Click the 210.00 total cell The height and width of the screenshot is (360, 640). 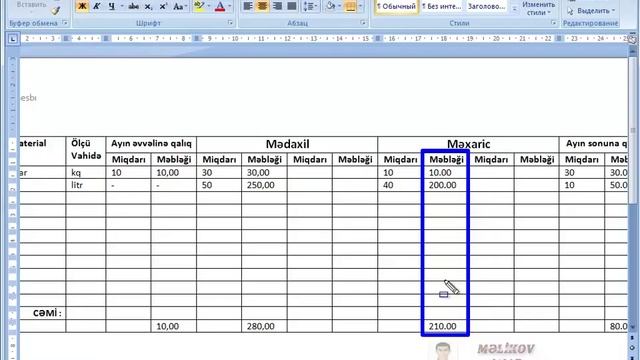pos(445,326)
